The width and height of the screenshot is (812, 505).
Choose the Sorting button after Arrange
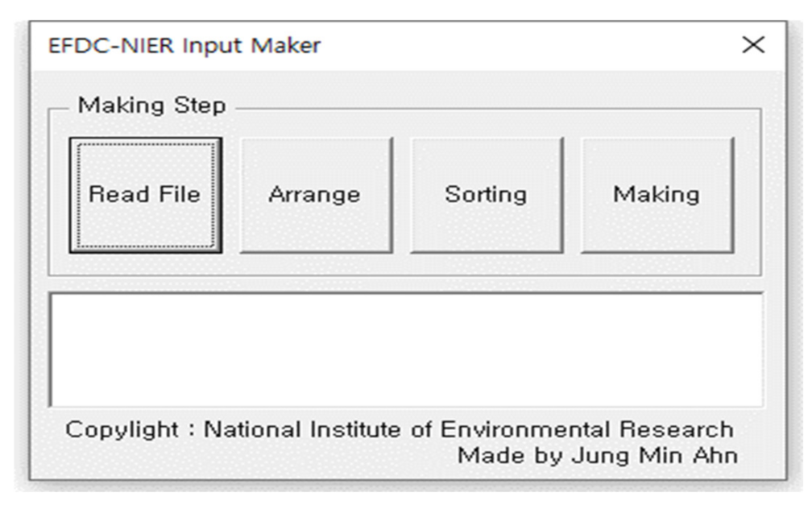click(x=486, y=195)
